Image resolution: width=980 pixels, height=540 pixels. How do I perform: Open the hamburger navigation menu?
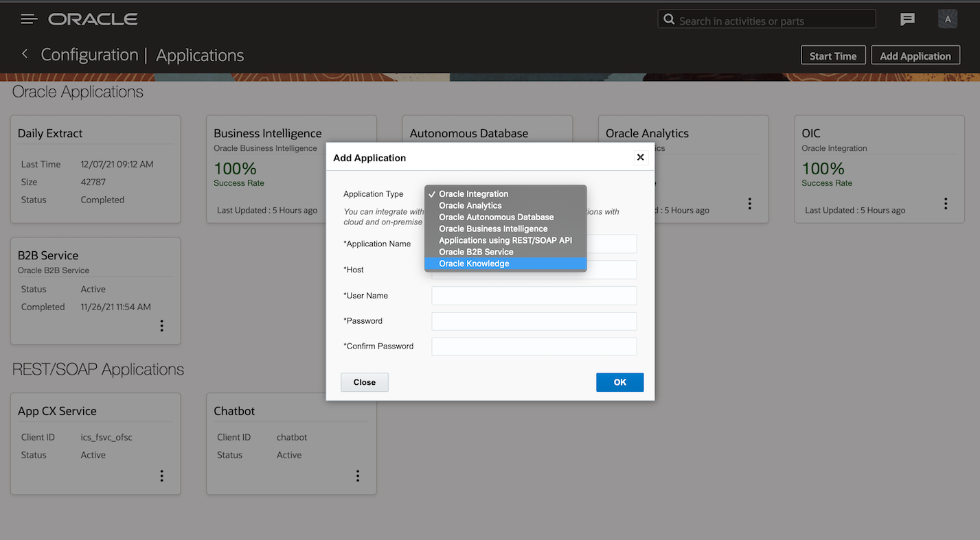pyautogui.click(x=29, y=19)
